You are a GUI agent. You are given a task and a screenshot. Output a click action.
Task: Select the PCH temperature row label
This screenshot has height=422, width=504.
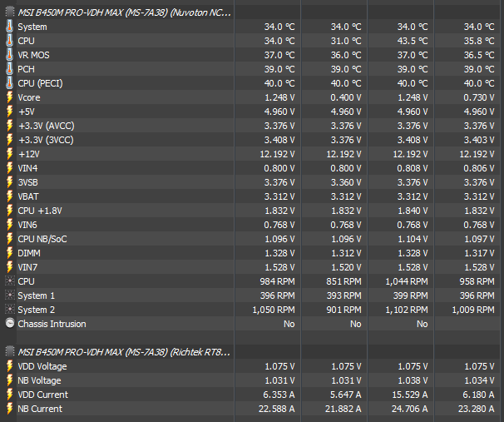[x=26, y=69]
